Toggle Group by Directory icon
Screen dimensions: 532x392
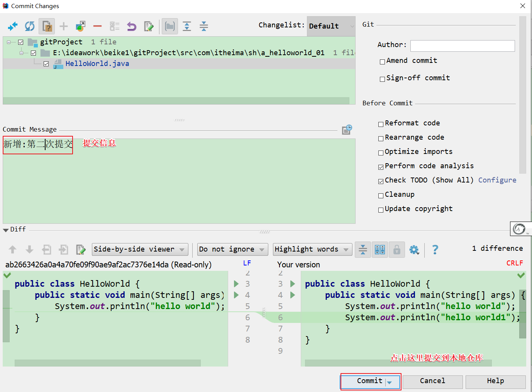[170, 26]
